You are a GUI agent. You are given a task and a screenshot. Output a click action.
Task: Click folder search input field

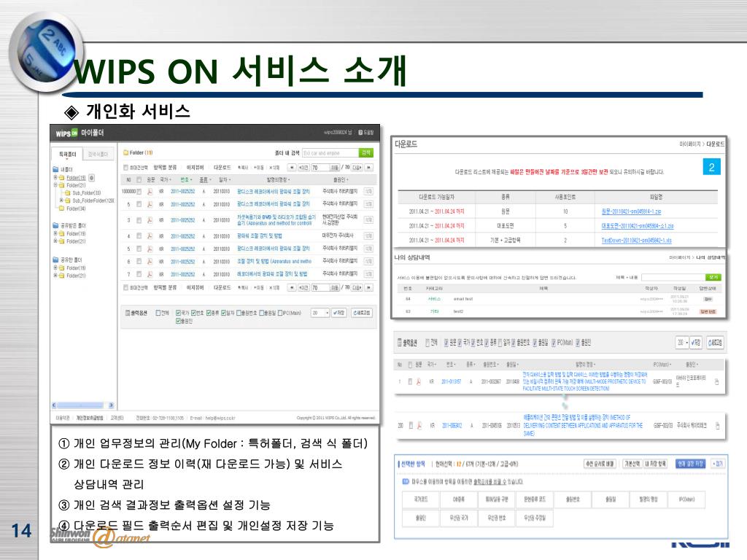pyautogui.click(x=330, y=153)
